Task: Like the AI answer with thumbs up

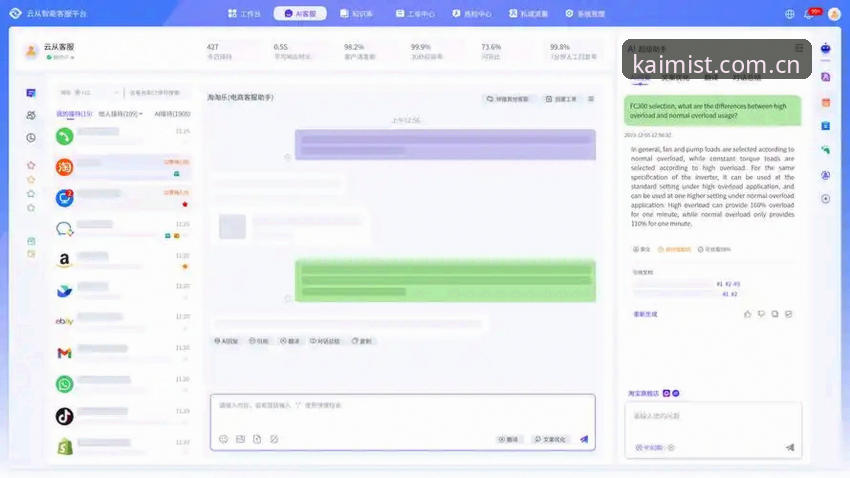Action: (748, 314)
